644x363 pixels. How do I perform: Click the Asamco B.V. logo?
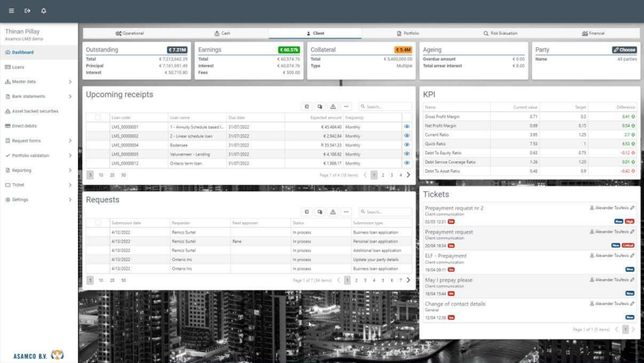38,355
